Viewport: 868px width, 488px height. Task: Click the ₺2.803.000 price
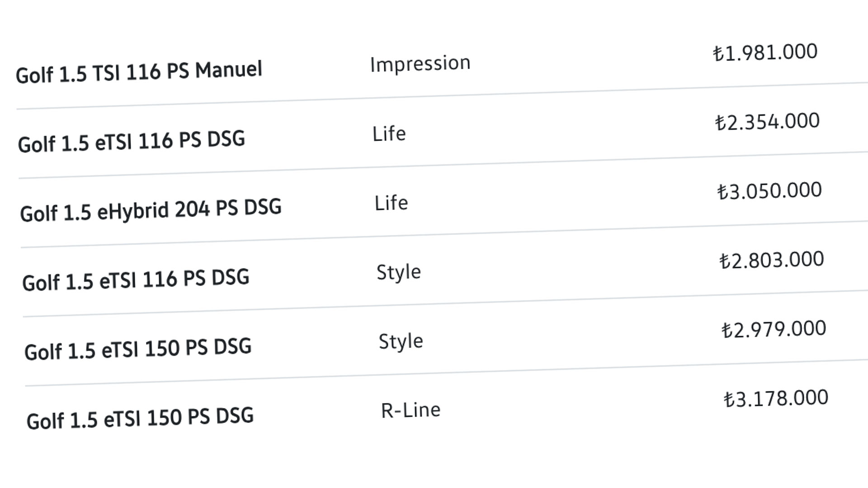772,260
